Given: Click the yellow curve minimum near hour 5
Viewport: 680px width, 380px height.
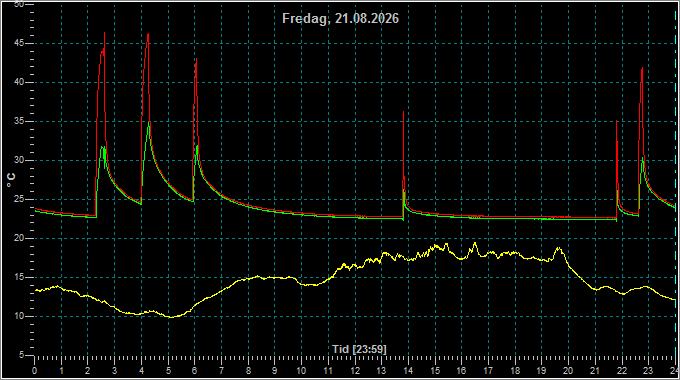Looking at the screenshot, I should pyautogui.click(x=171, y=317).
